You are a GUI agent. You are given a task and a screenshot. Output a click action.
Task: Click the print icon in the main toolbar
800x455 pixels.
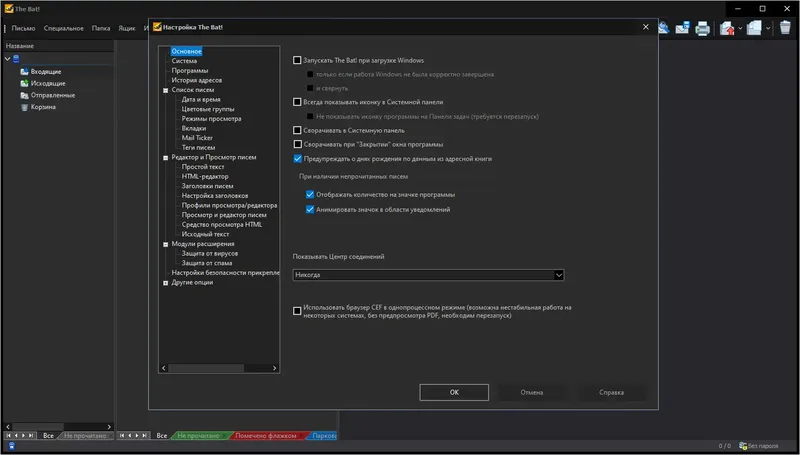(x=703, y=28)
